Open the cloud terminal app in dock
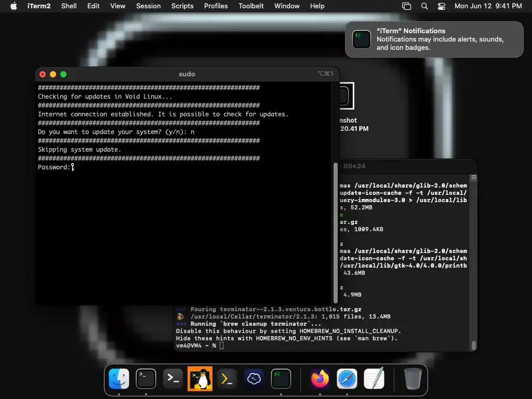 click(x=254, y=379)
